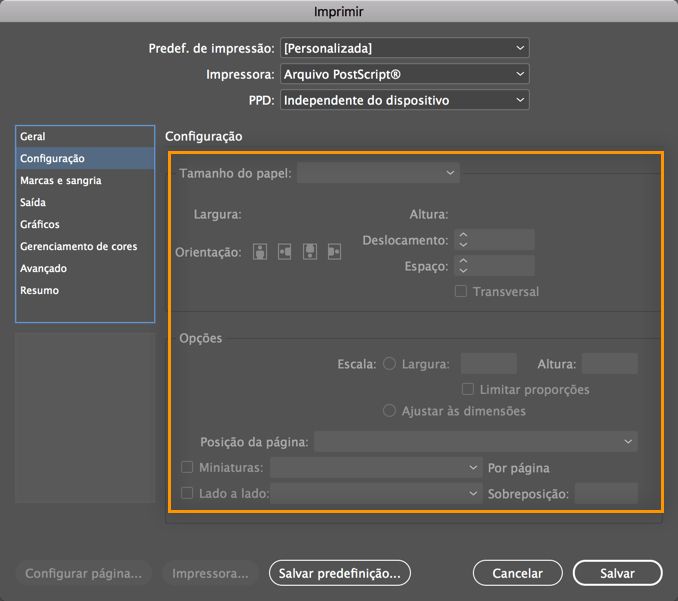
Task: Expand the PPD dropdown
Action: (x=404, y=100)
